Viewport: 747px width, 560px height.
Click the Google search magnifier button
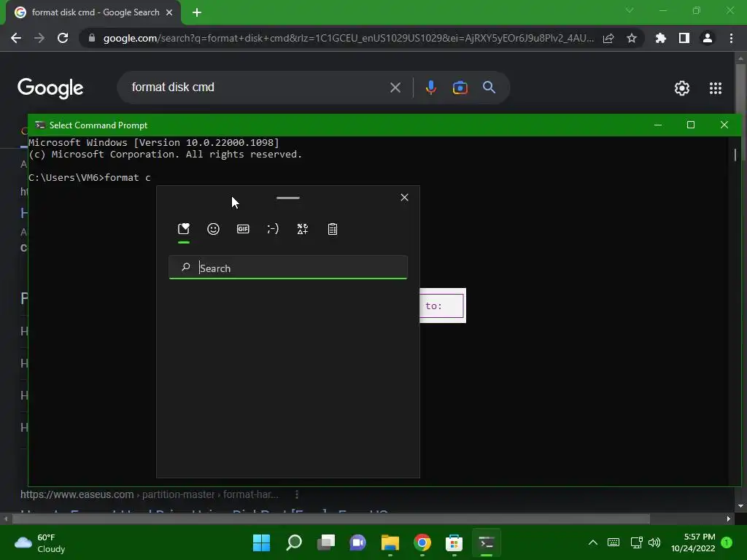[489, 87]
